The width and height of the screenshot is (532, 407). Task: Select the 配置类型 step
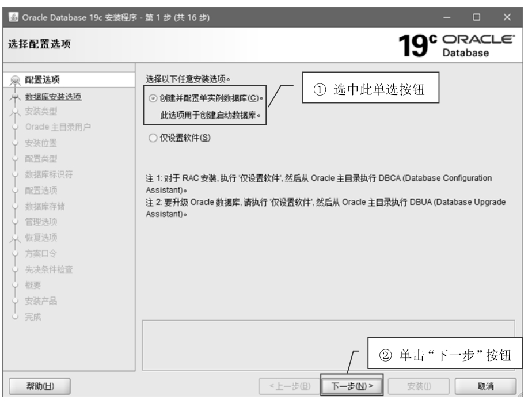(x=41, y=159)
